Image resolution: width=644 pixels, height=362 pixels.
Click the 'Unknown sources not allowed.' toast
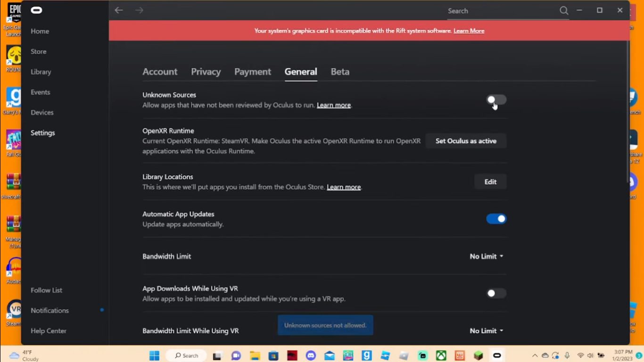[325, 325]
